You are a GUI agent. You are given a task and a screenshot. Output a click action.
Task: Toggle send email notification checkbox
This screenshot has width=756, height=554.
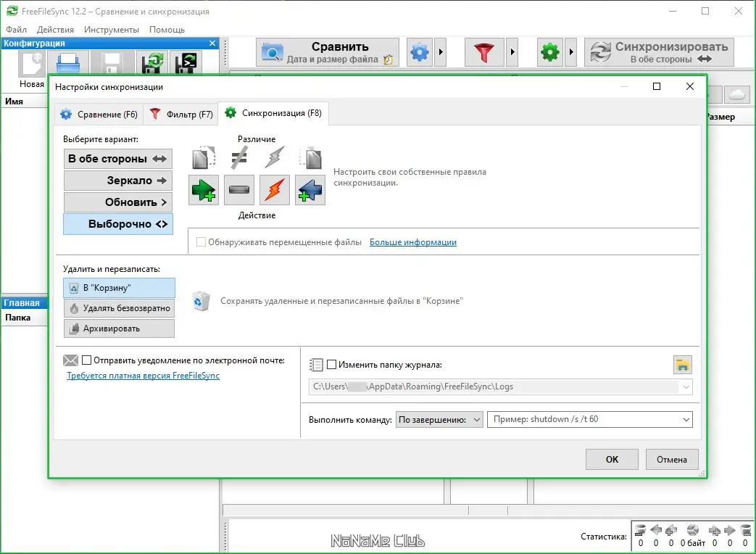click(87, 360)
